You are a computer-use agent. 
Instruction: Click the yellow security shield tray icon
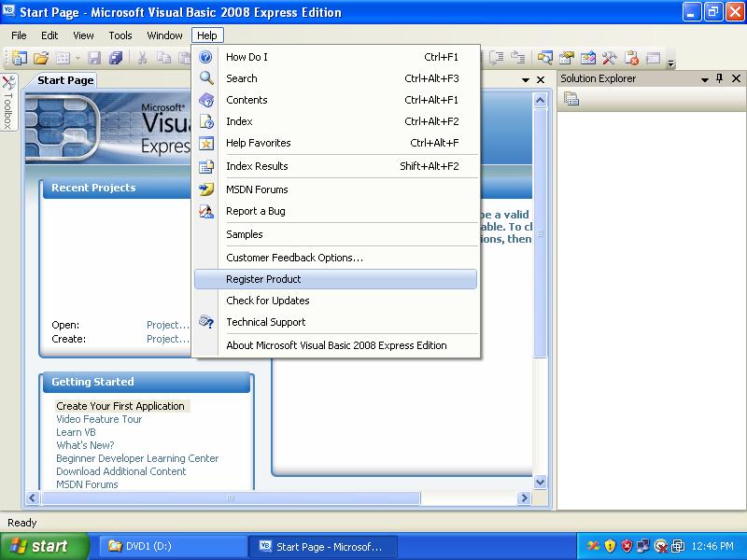coord(610,546)
